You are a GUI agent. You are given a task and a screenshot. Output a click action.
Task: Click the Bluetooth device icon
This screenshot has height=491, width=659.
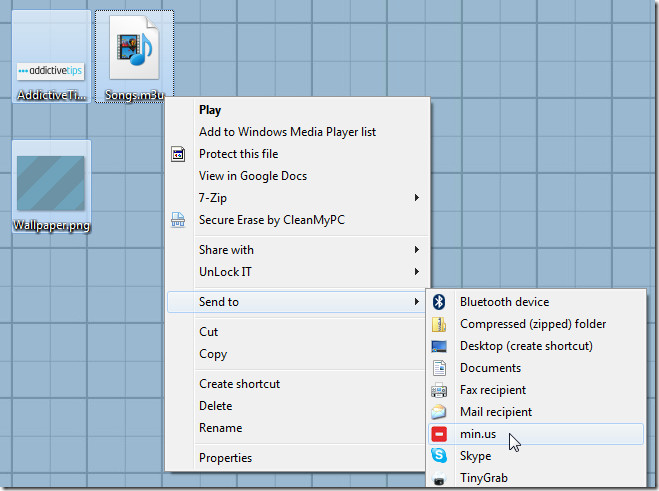[x=439, y=302]
